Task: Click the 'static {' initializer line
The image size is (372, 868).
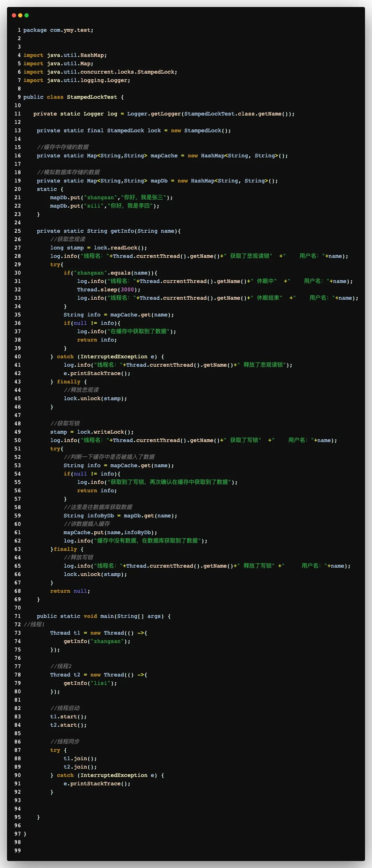Action: [50, 189]
